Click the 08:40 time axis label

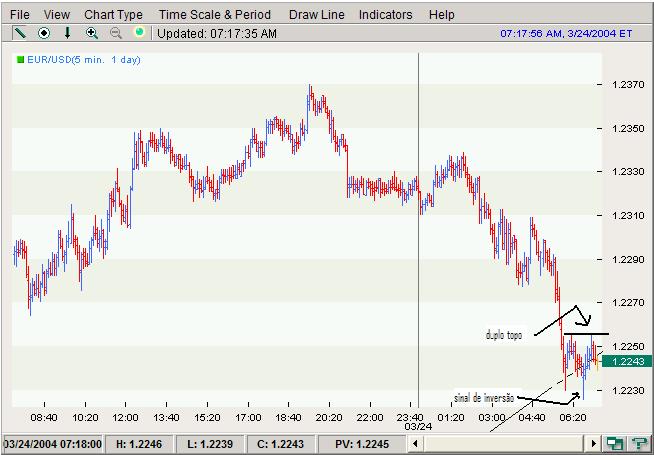pyautogui.click(x=44, y=417)
